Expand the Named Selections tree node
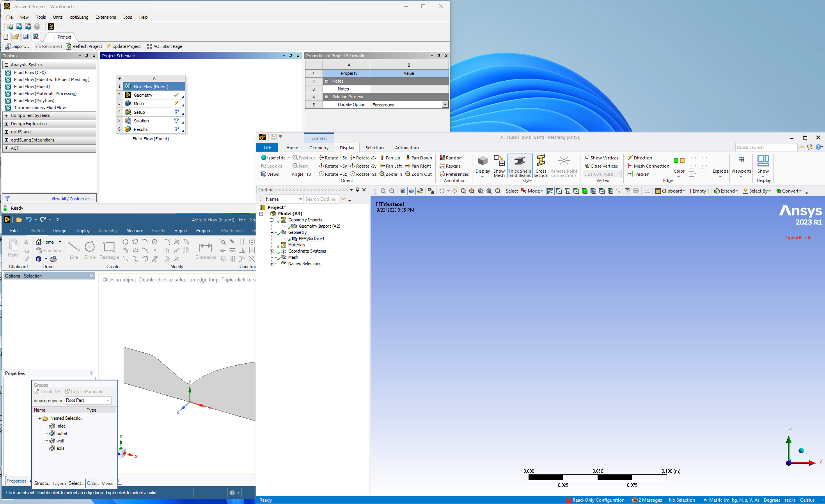 (271, 264)
